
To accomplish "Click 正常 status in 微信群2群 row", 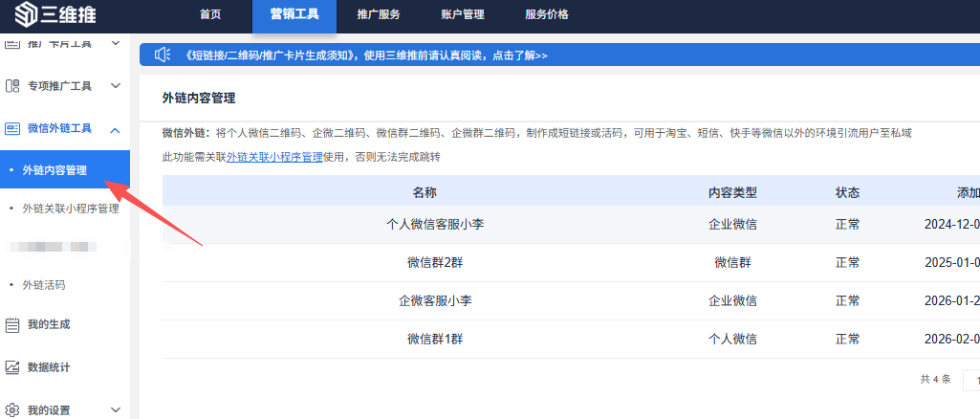I will pos(847,263).
